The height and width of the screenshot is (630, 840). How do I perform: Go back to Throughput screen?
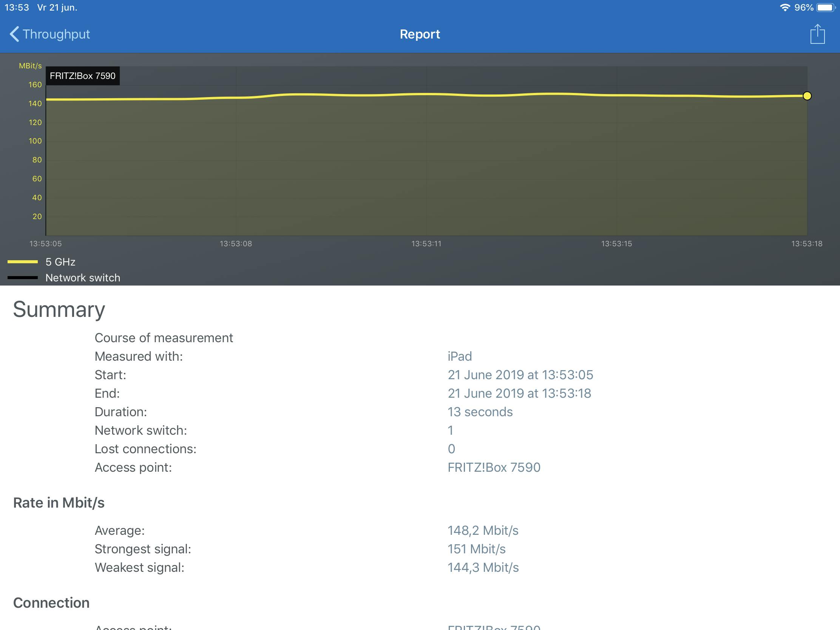[56, 34]
